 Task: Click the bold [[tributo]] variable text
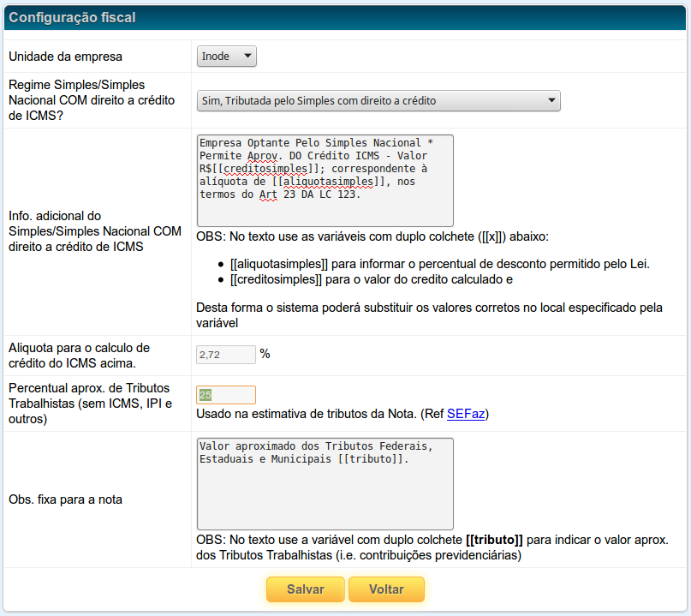[x=494, y=540]
